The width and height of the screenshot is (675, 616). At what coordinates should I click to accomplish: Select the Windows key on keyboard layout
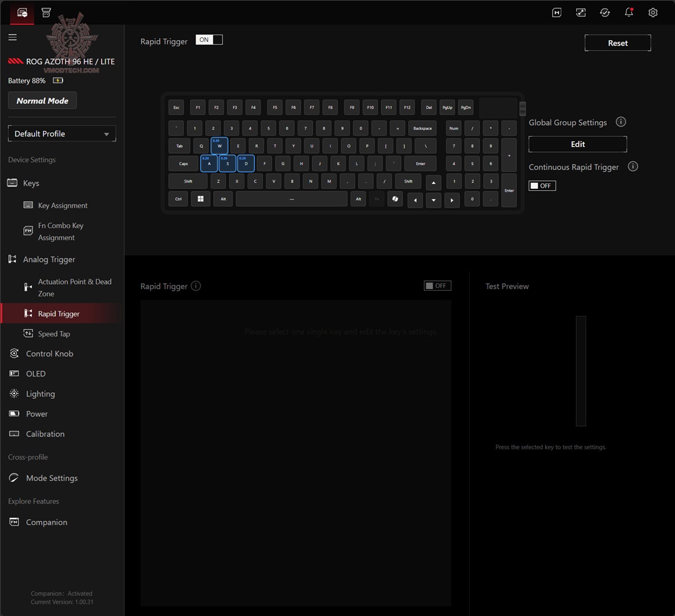201,199
